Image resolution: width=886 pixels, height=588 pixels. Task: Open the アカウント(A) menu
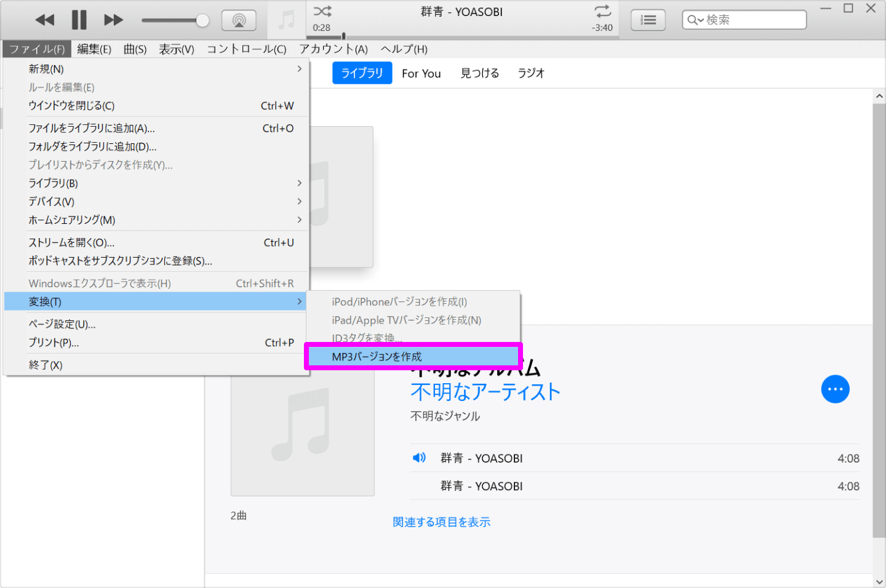click(333, 49)
